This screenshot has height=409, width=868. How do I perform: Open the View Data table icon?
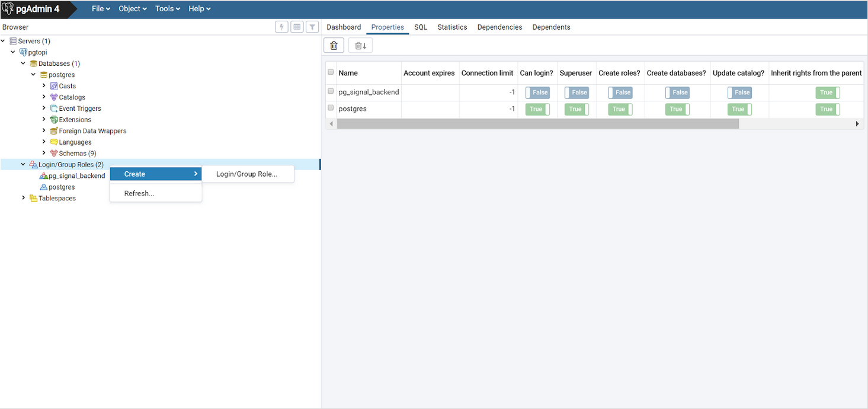(x=297, y=27)
